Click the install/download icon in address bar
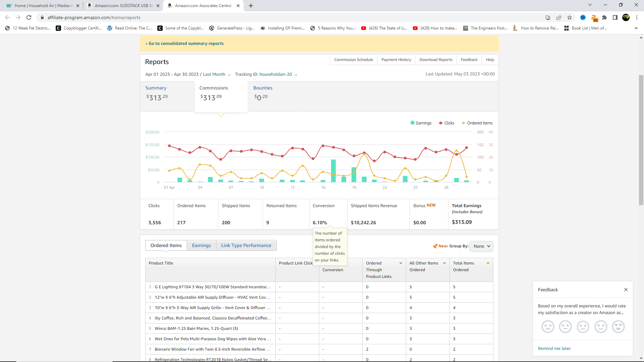Image resolution: width=644 pixels, height=362 pixels. click(548, 17)
